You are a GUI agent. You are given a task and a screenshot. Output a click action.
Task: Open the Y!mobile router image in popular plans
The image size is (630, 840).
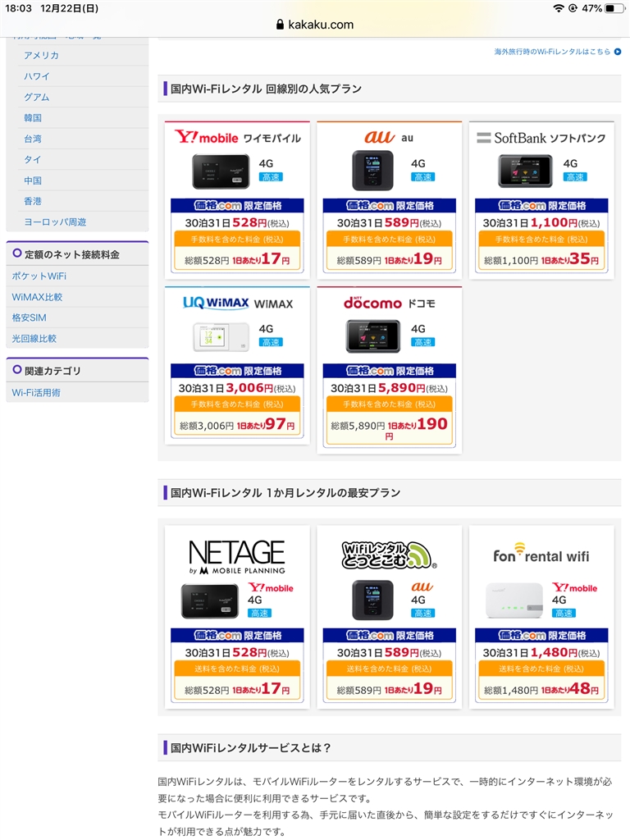(221, 171)
